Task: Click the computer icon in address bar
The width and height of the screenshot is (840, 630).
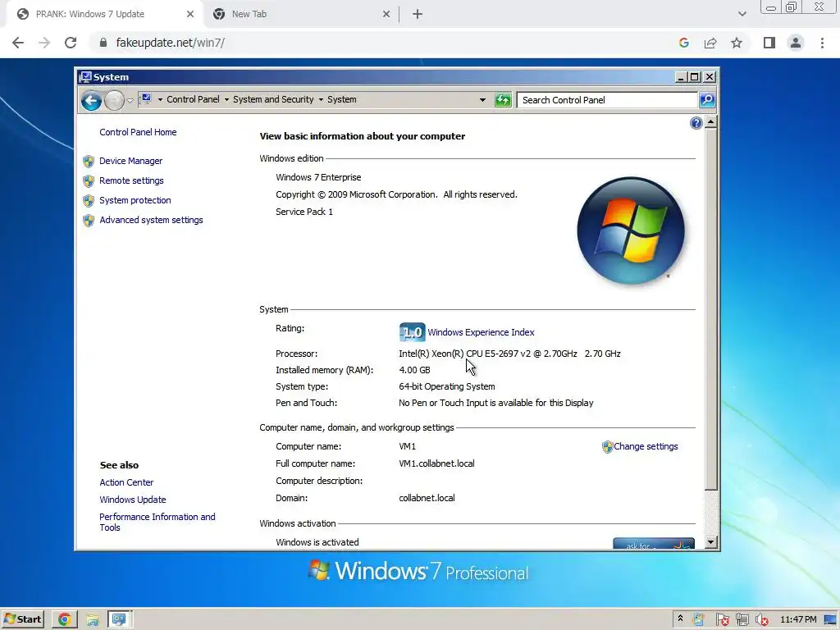Action: point(146,99)
